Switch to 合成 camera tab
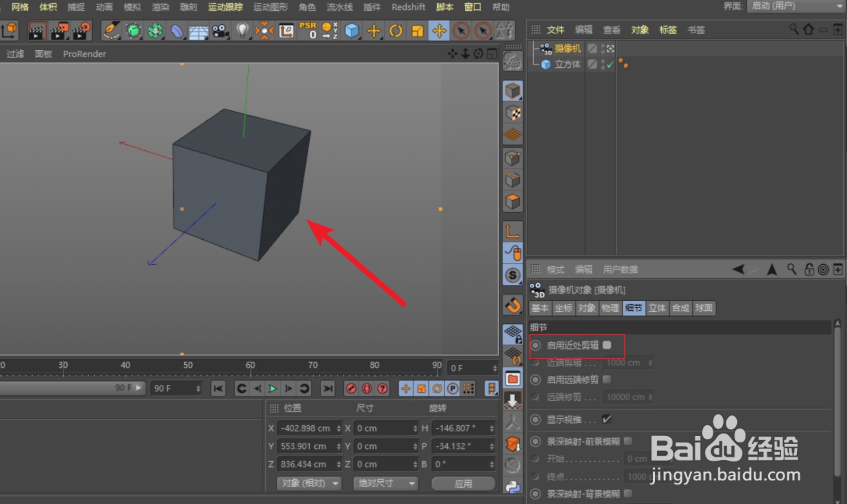Screen dimensions: 847x504 pyautogui.click(x=681, y=308)
